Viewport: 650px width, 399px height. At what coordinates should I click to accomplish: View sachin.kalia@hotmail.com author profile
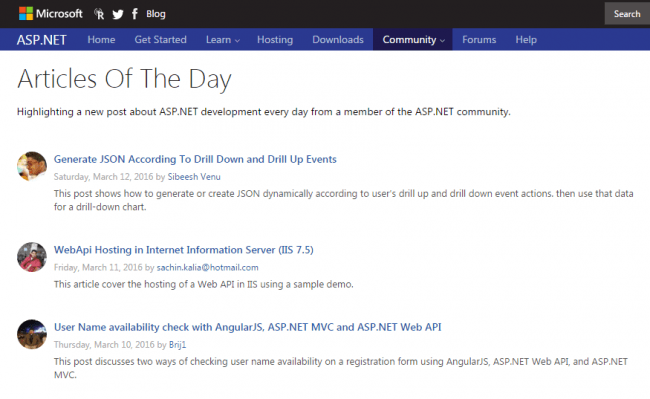coord(207,268)
